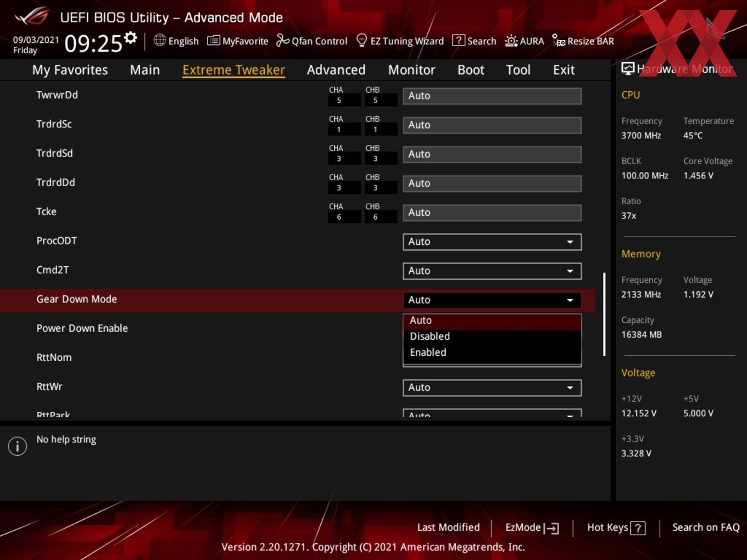Click the CPU frequency 3700 MHz value
This screenshot has width=747, height=560.
pos(641,136)
